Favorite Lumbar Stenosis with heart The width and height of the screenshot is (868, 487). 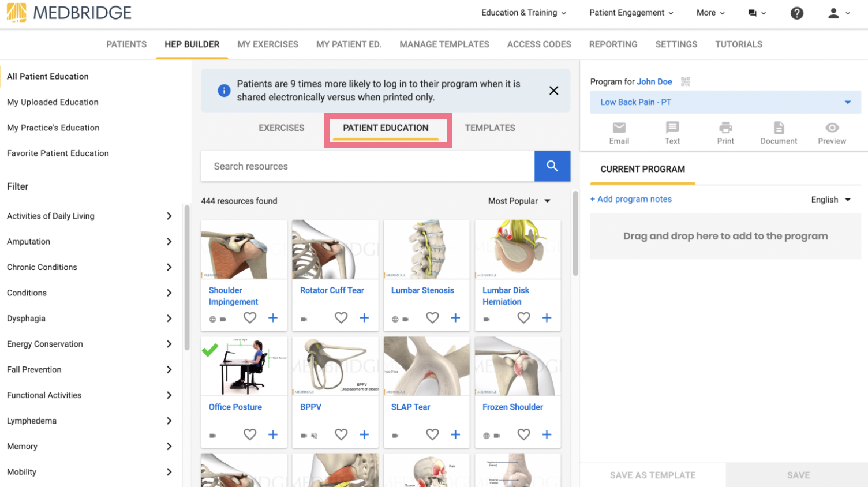click(x=432, y=318)
